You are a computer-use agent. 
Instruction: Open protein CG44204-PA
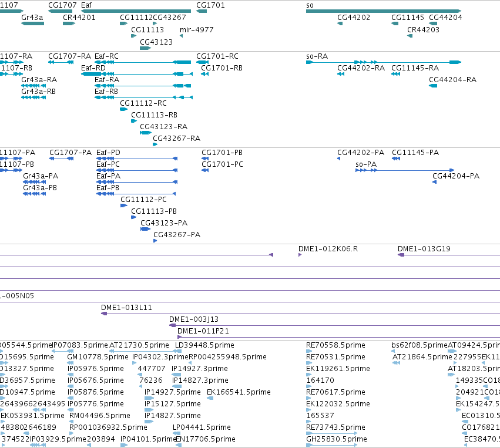(456, 176)
